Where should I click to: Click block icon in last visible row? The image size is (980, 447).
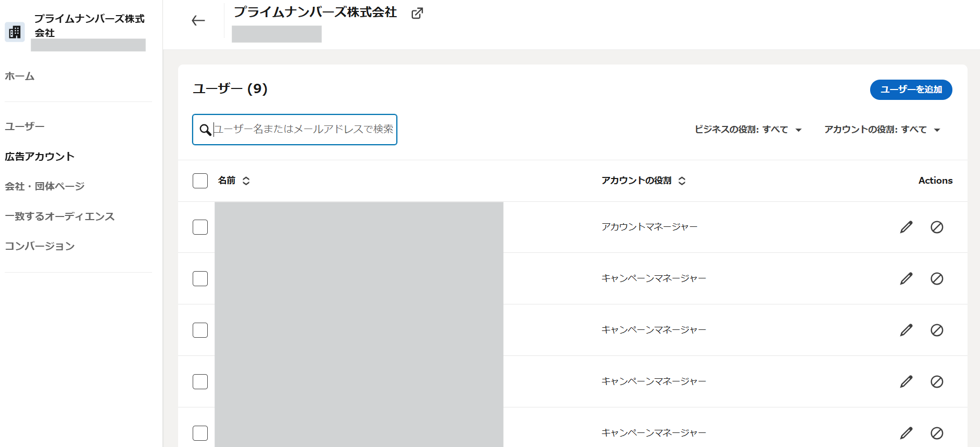coord(937,433)
